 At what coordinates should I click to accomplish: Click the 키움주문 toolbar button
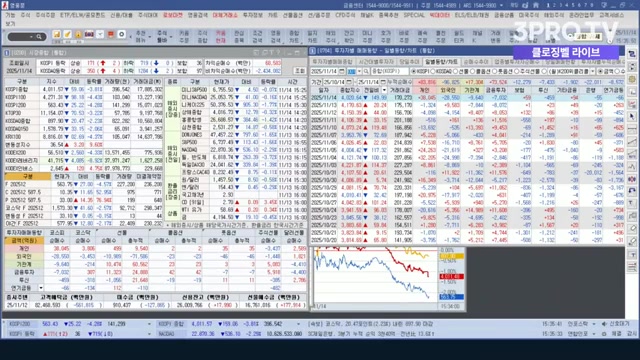tap(184, 37)
